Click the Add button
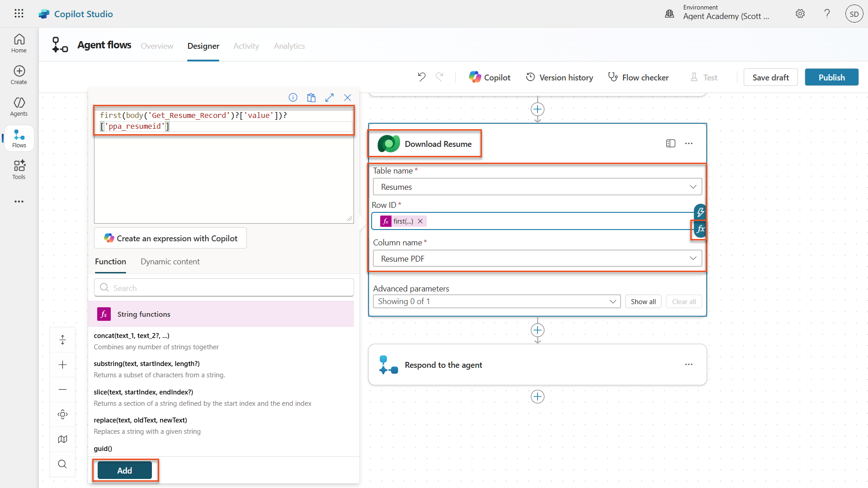Viewport: 868px width, 488px height. click(x=125, y=470)
